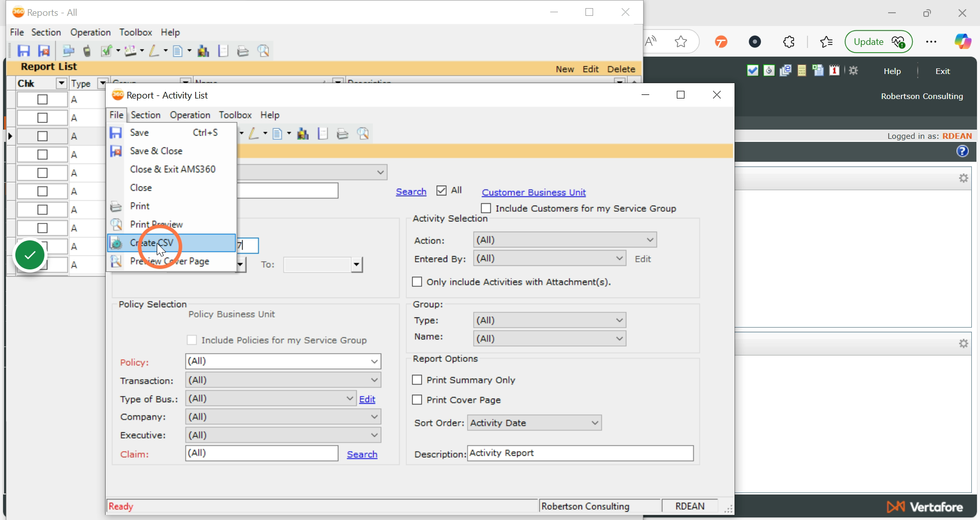The width and height of the screenshot is (980, 520).
Task: Click Search link next to Claim field
Action: point(362,454)
